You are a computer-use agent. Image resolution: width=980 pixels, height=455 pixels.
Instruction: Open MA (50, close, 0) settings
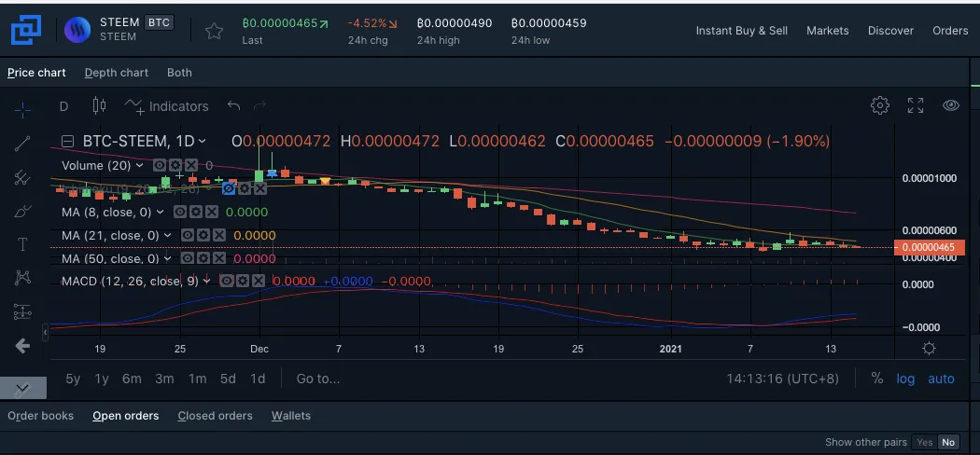pyautogui.click(x=203, y=258)
